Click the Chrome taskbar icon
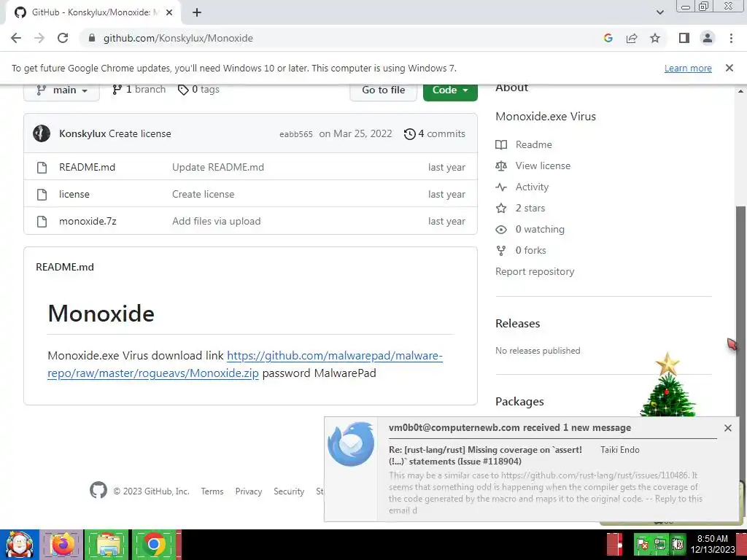 [x=153, y=545]
